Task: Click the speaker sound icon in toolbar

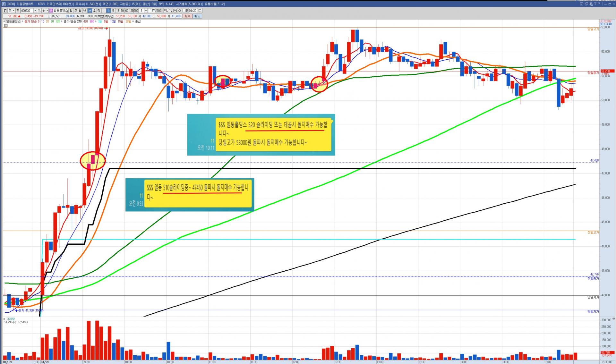Action: click(44, 11)
